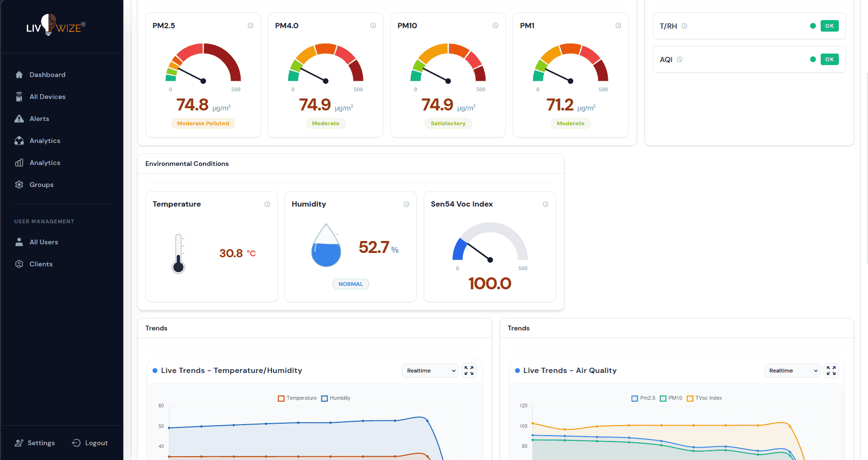This screenshot has width=868, height=460.
Task: Click the 30.8 °C temperature reading
Action: tap(238, 253)
